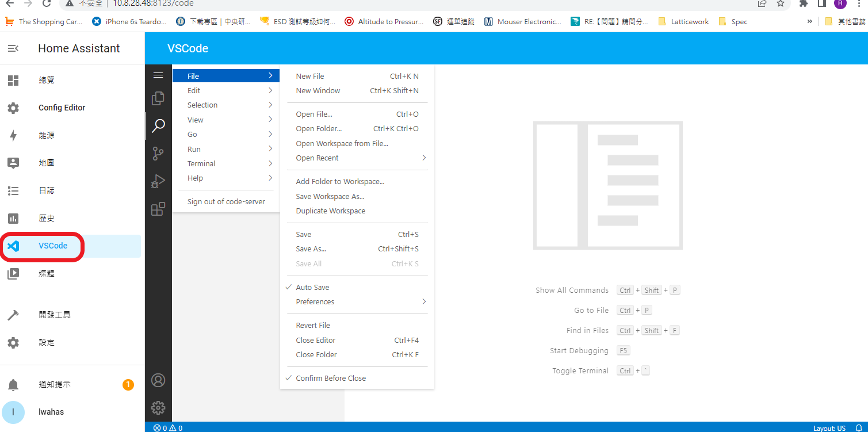Collapse the Home Assistant sidebar
The height and width of the screenshot is (432, 868).
(x=13, y=48)
